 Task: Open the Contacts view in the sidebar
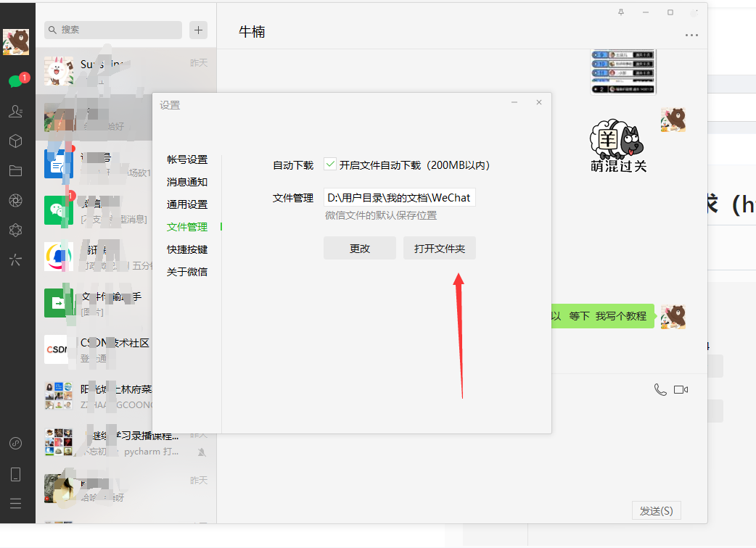pyautogui.click(x=16, y=111)
